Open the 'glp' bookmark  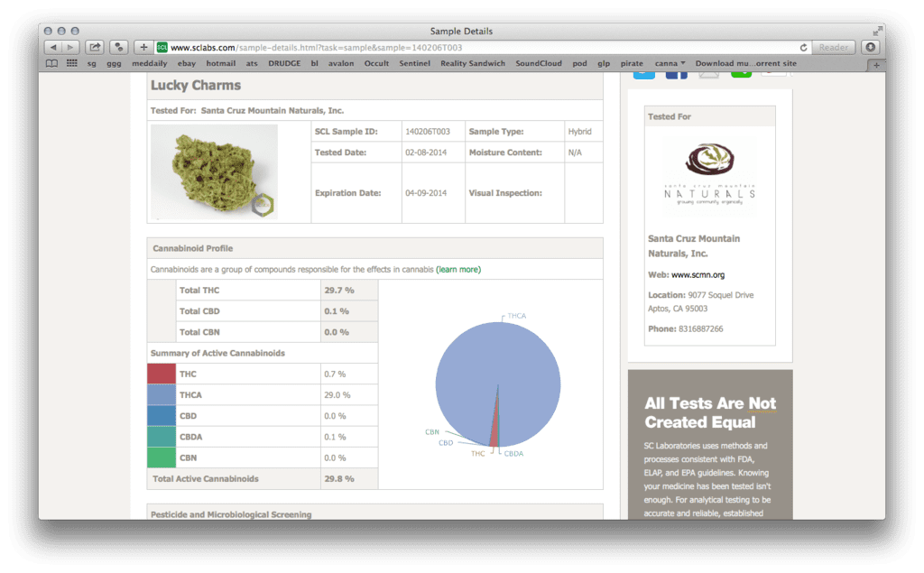point(604,64)
